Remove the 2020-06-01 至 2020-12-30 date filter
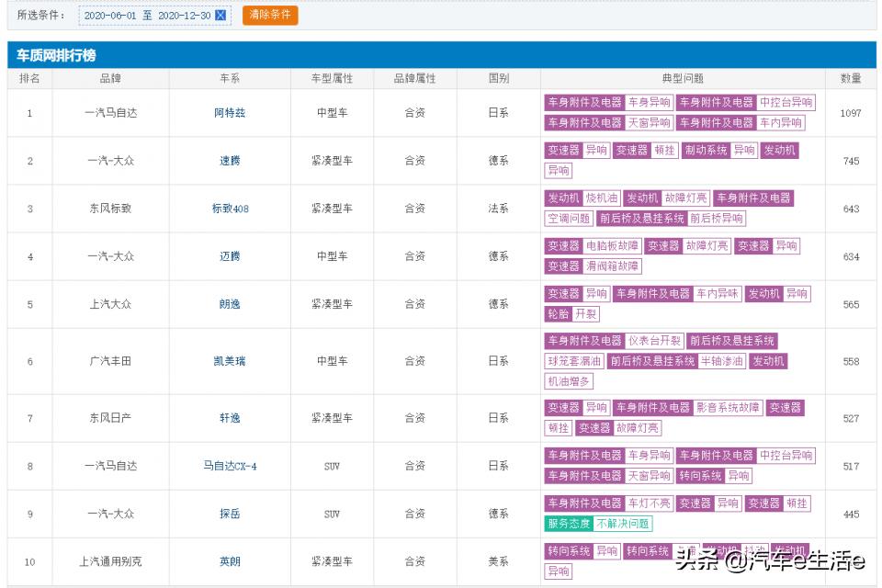The height and width of the screenshot is (588, 882). pos(220,16)
